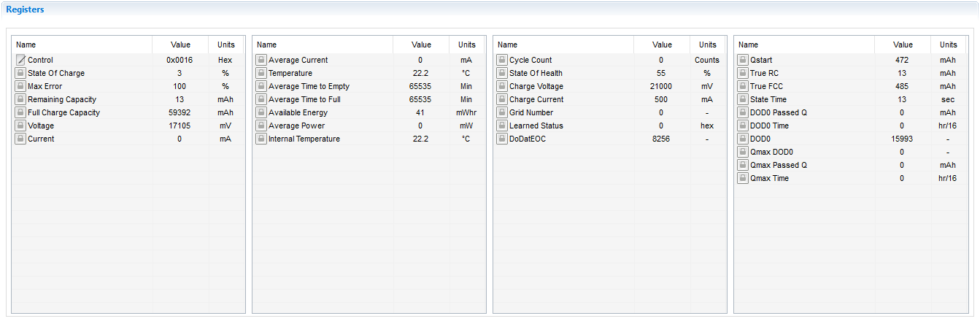980x324 pixels.
Task: Click the lock icon beside Full Charge Capacity
Action: point(20,112)
